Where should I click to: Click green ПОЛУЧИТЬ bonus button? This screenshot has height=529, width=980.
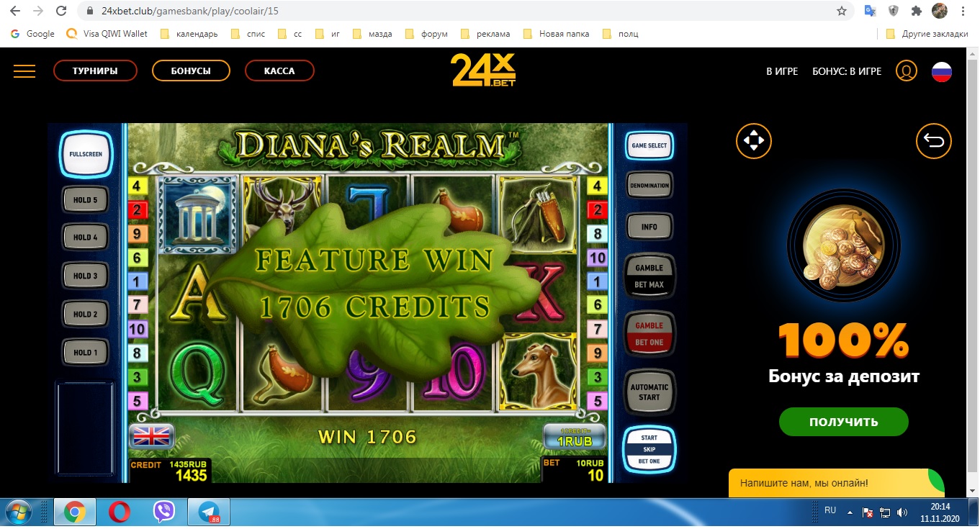pos(843,422)
